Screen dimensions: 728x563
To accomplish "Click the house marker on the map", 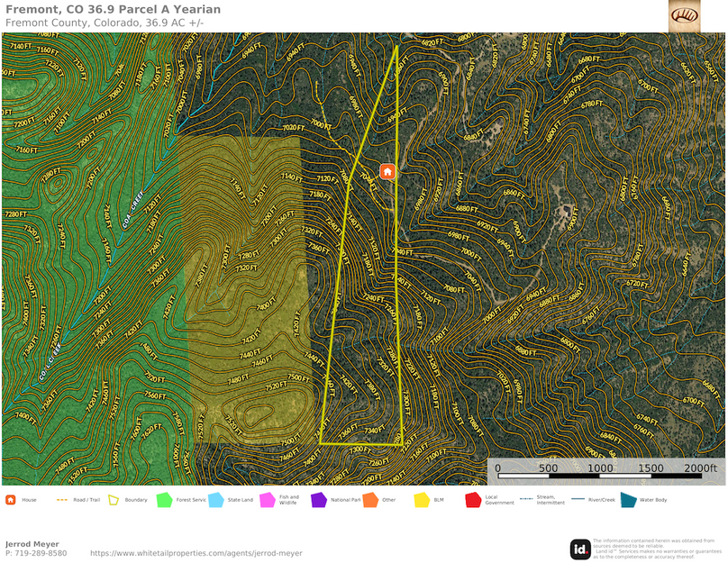I will coord(386,171).
